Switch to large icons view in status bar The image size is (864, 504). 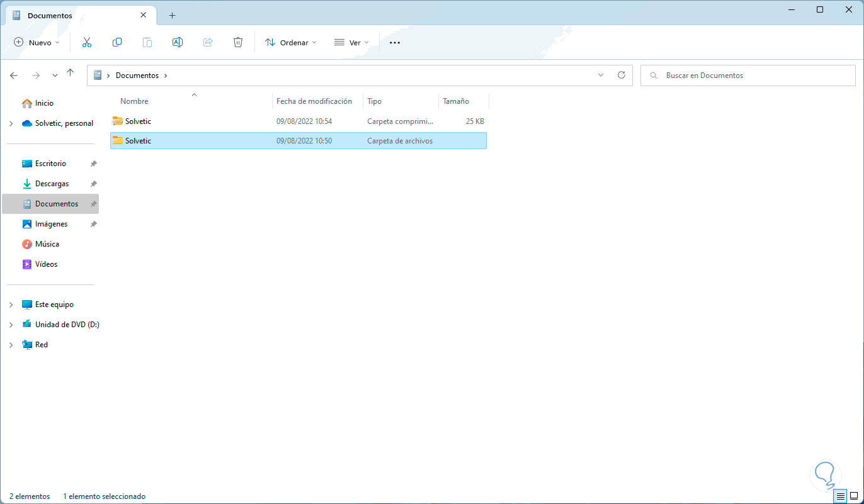tap(854, 496)
